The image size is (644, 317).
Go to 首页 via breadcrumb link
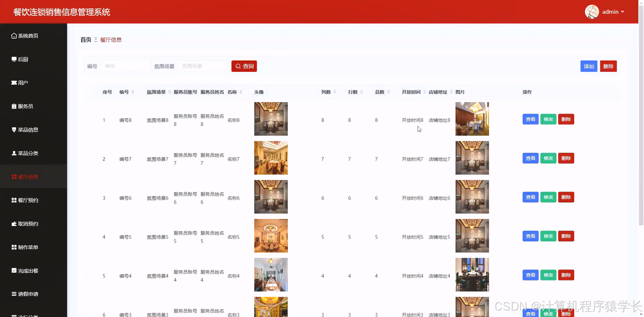click(x=86, y=40)
